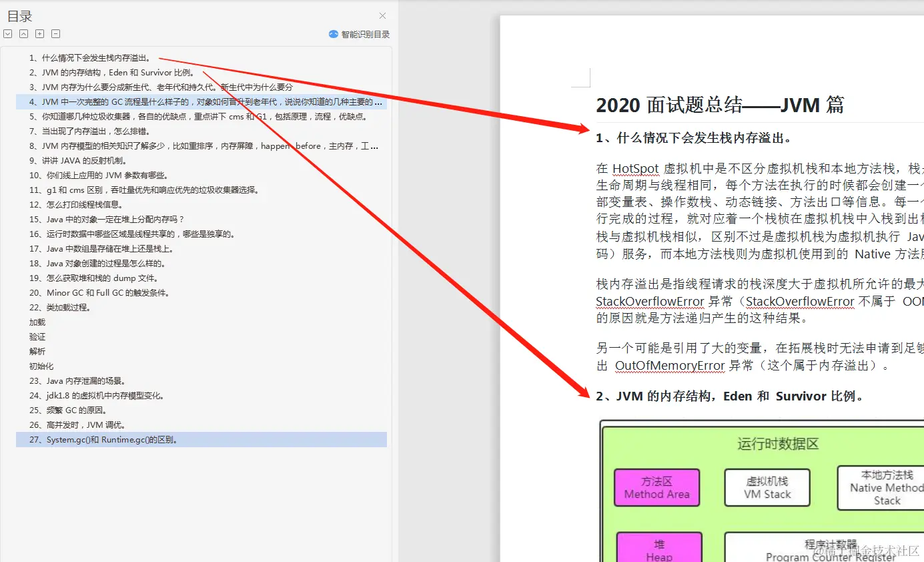
Task: Close the 目录 sidebar panel
Action: (382, 15)
